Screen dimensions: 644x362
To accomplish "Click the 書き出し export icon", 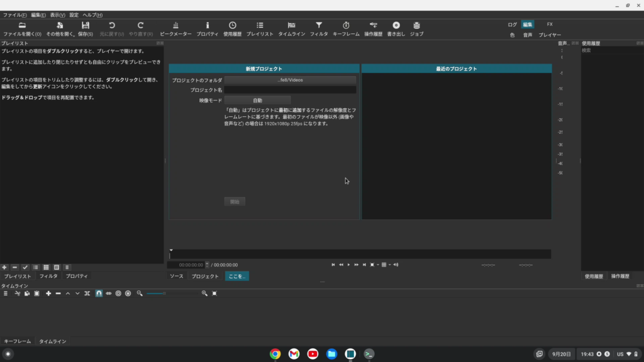I will (x=396, y=29).
